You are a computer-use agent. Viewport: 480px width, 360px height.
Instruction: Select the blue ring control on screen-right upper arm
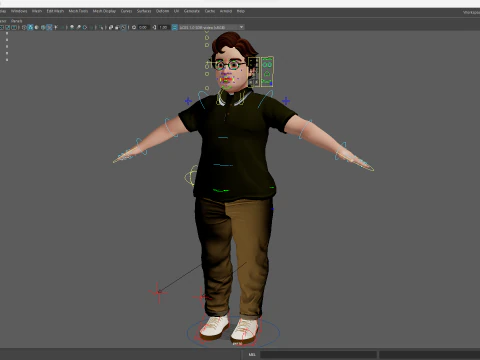tap(305, 129)
